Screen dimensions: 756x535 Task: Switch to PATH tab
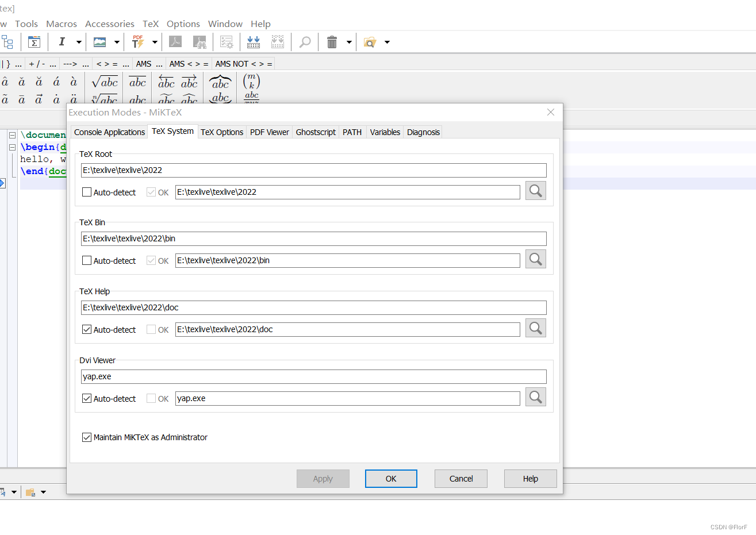coord(352,132)
